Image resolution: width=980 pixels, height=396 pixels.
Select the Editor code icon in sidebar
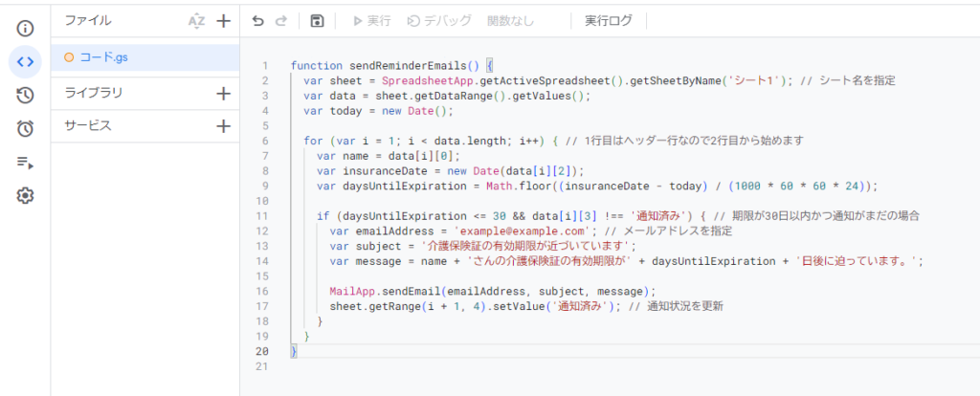pyautogui.click(x=25, y=61)
